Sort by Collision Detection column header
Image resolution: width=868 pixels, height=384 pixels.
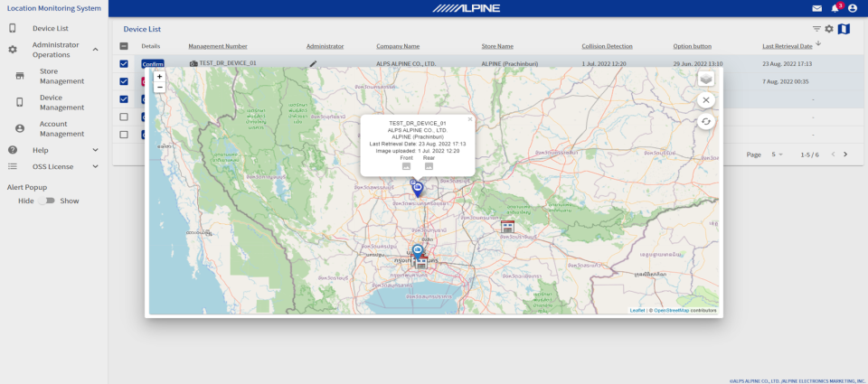[x=607, y=46]
